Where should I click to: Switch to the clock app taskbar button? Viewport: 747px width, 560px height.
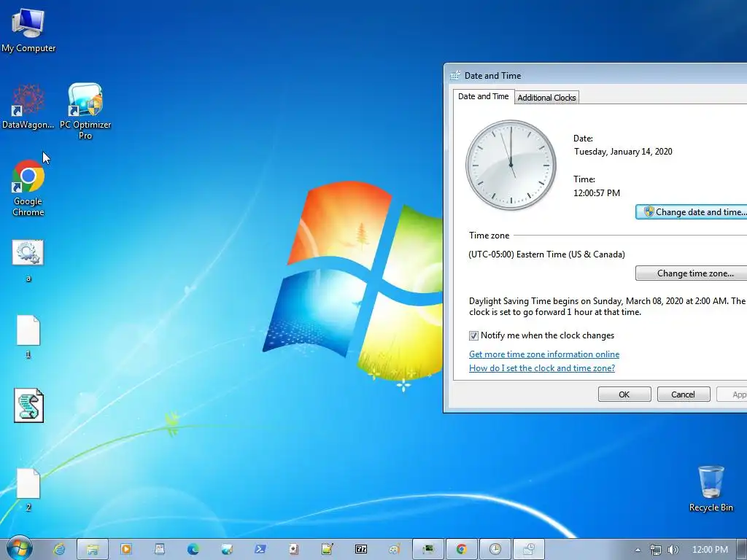click(x=495, y=550)
